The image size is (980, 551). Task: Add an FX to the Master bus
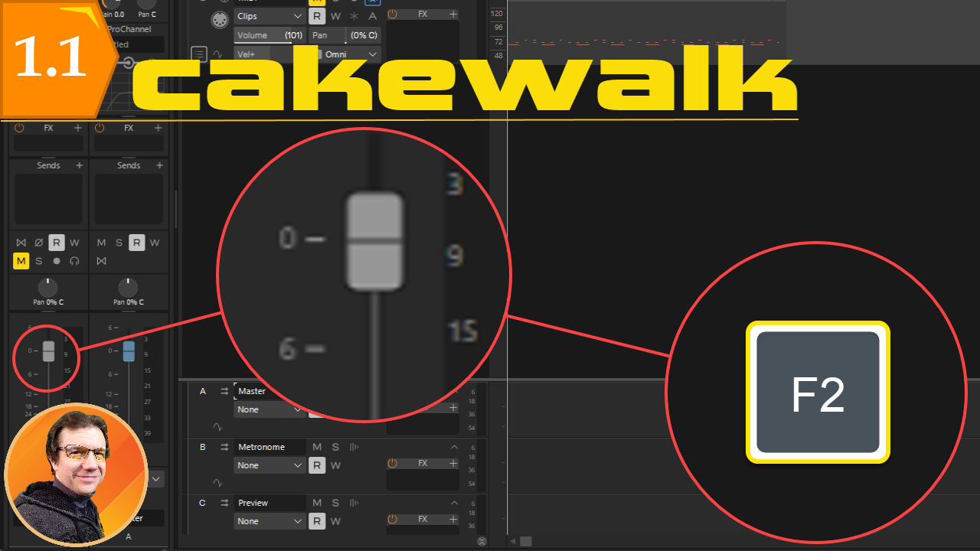point(453,408)
